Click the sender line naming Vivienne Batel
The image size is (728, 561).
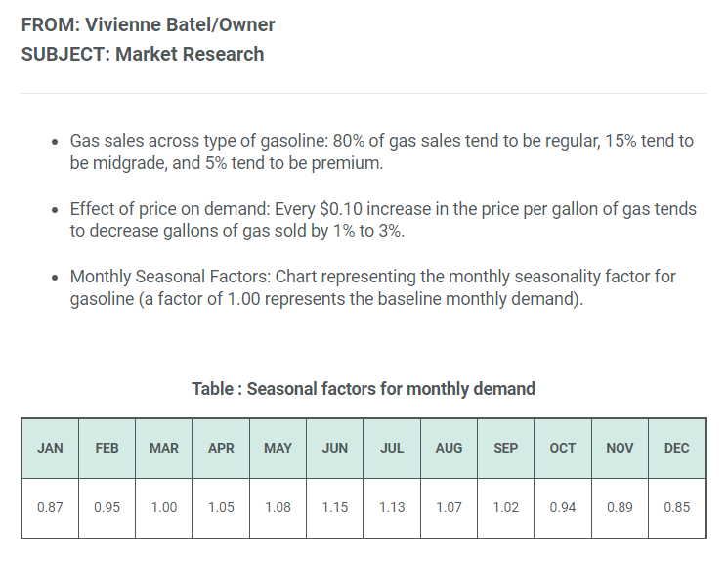click(148, 24)
